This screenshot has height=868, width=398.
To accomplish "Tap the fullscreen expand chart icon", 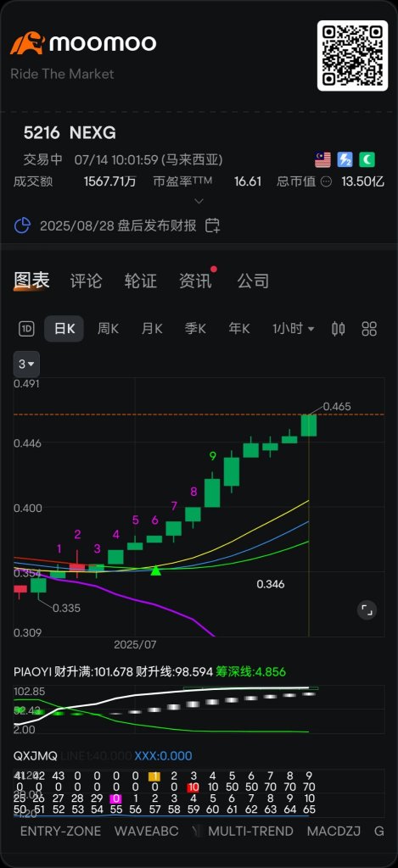I will (367, 610).
